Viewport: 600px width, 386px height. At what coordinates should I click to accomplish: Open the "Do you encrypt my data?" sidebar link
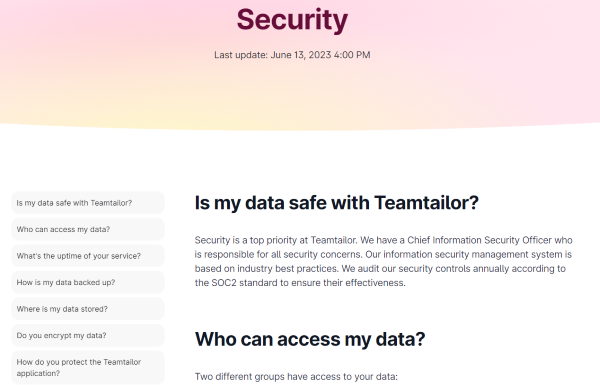88,336
